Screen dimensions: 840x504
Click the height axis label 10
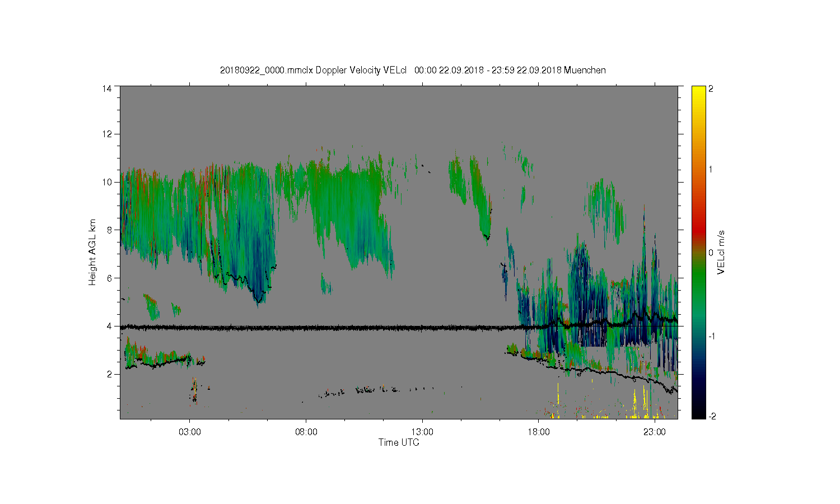[107, 182]
